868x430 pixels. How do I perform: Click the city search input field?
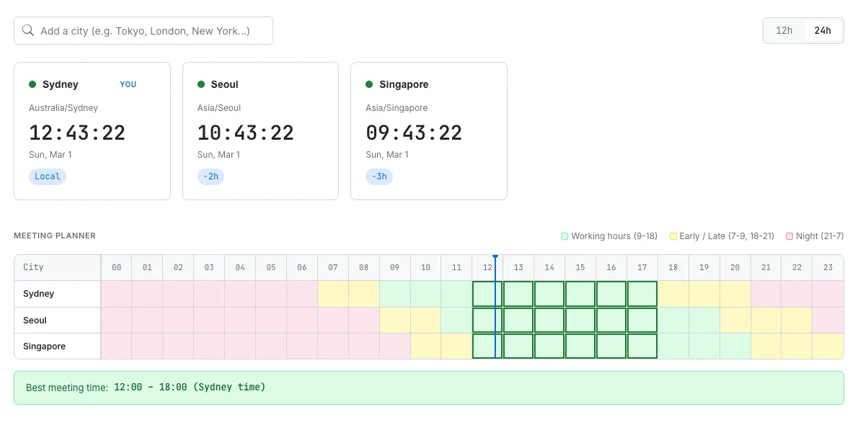144,30
